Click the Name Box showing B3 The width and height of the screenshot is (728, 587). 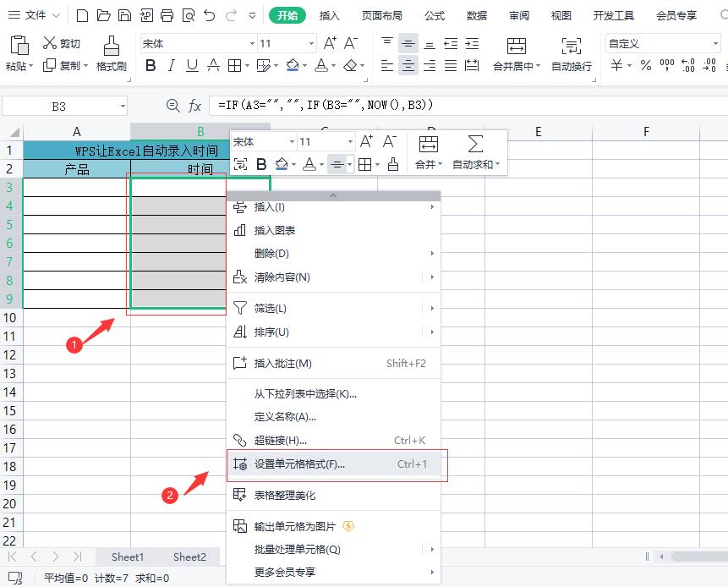pyautogui.click(x=59, y=107)
